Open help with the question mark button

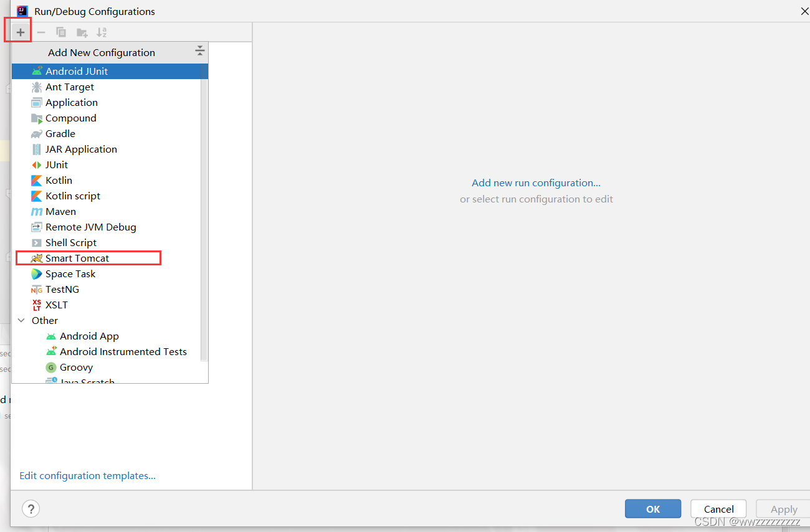(x=31, y=508)
